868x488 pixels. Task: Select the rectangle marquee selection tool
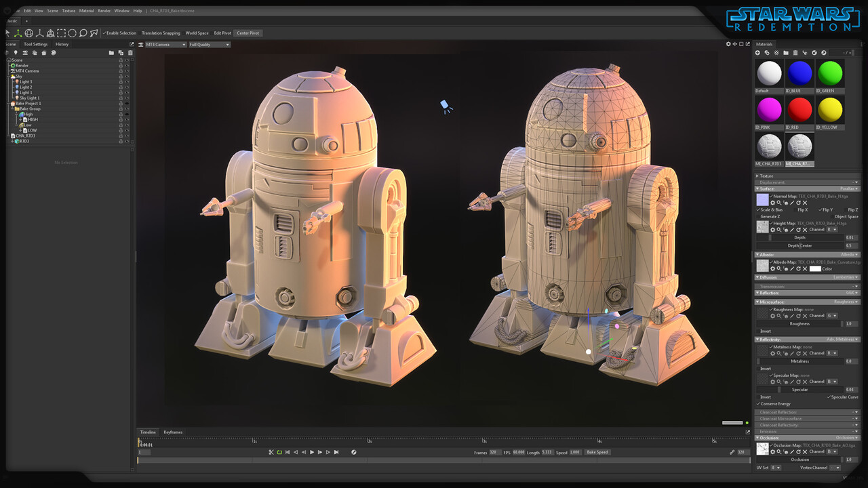click(x=61, y=33)
